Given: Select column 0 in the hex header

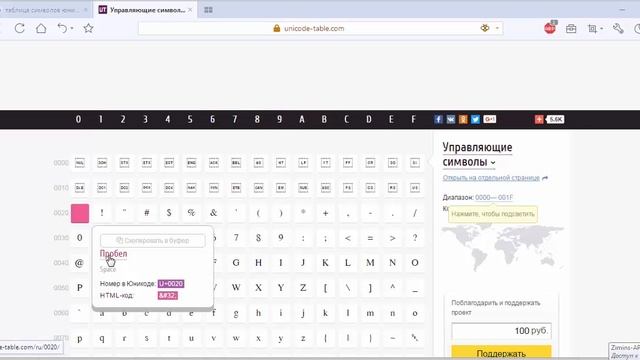Looking at the screenshot, I should pos(78,119).
